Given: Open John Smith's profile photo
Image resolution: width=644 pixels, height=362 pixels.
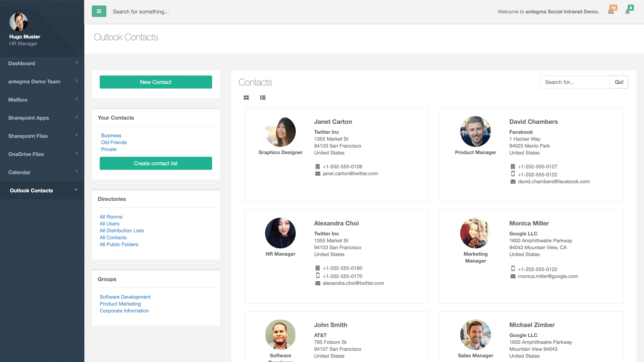Looking at the screenshot, I should tap(280, 335).
